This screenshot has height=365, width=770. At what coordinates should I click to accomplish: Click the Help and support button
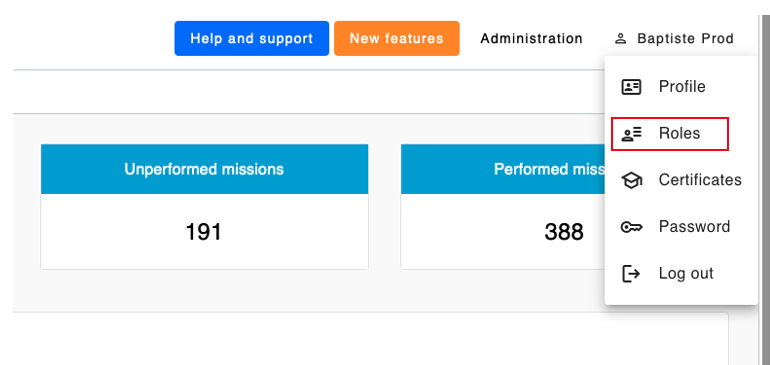251,38
